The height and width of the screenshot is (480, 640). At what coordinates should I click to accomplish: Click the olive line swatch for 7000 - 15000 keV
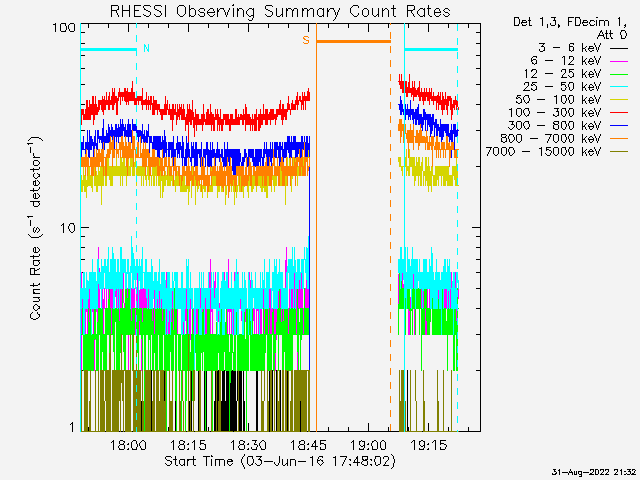[x=619, y=152]
